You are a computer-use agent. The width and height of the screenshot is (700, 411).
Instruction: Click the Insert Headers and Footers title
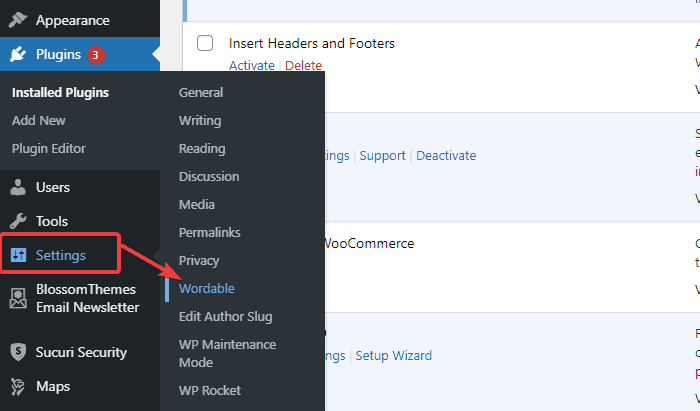(x=312, y=43)
